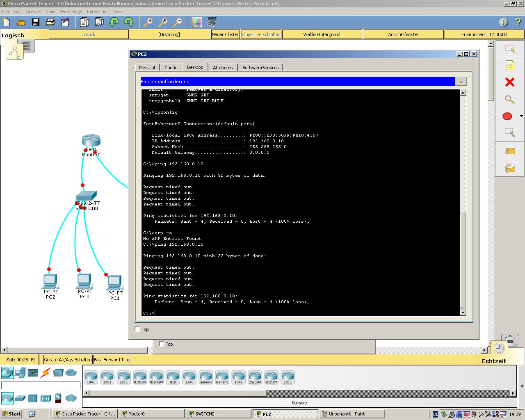Pick the Place Note tool

tap(510, 66)
